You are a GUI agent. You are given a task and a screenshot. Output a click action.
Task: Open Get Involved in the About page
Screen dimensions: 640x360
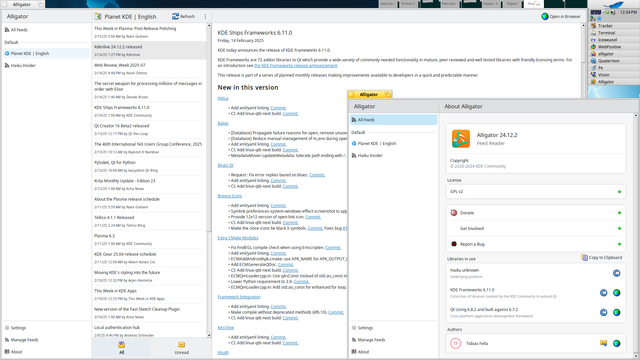point(536,228)
